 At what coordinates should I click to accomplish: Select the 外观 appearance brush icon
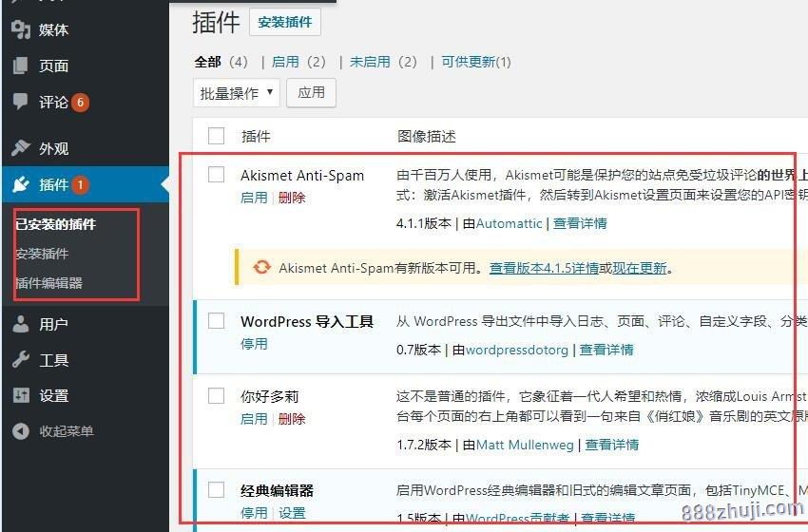[x=21, y=148]
